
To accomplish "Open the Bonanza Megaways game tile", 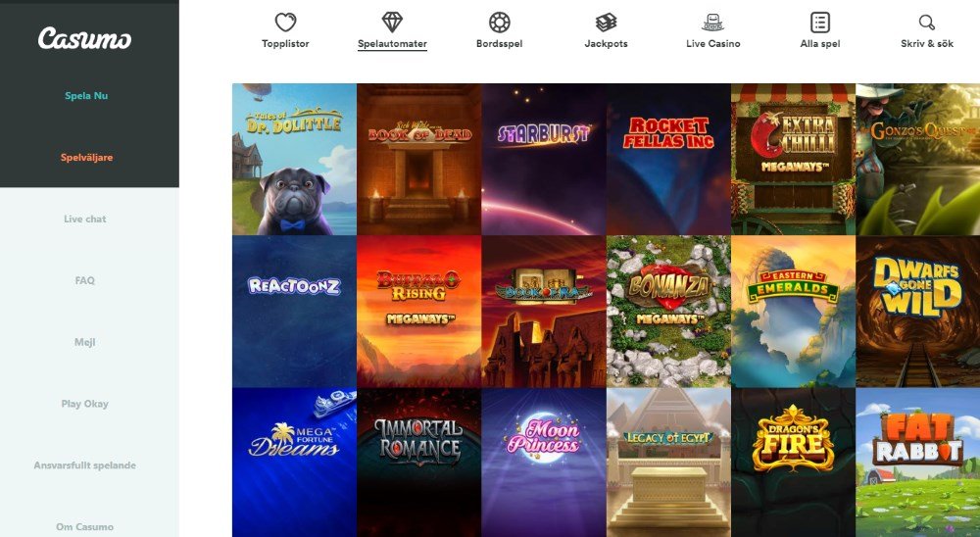I will tap(668, 312).
